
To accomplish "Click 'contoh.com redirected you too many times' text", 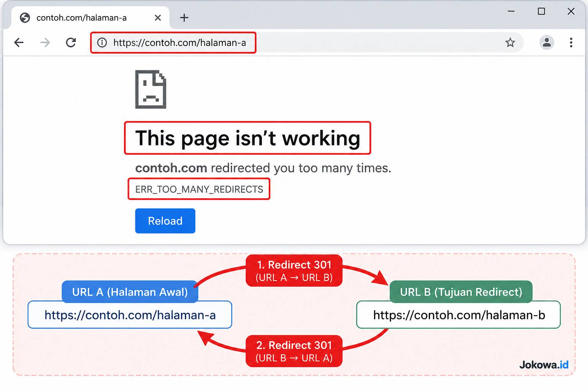I will (x=263, y=168).
